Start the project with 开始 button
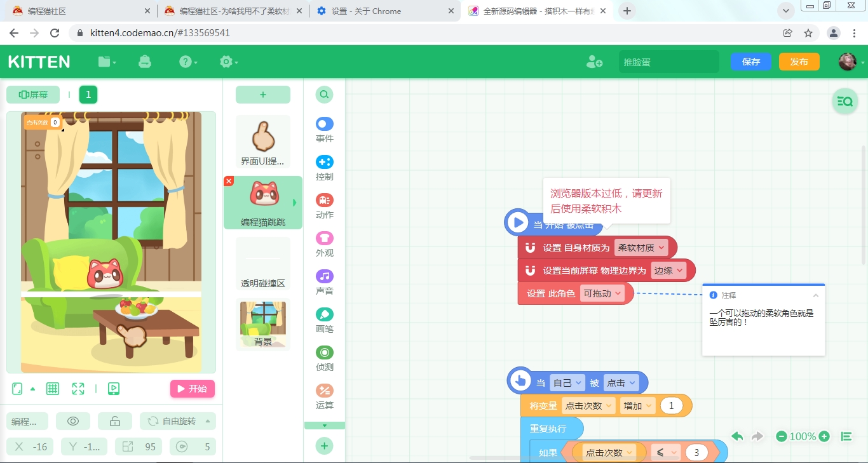 point(193,389)
